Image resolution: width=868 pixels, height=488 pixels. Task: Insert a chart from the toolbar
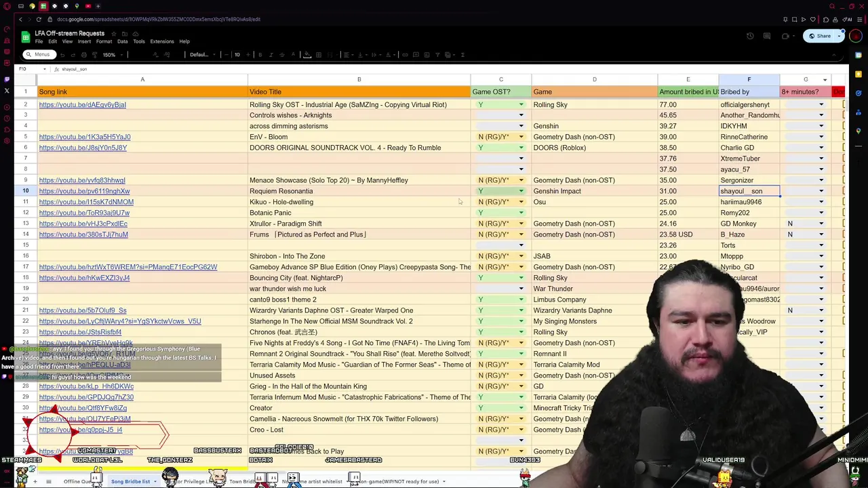tap(427, 55)
